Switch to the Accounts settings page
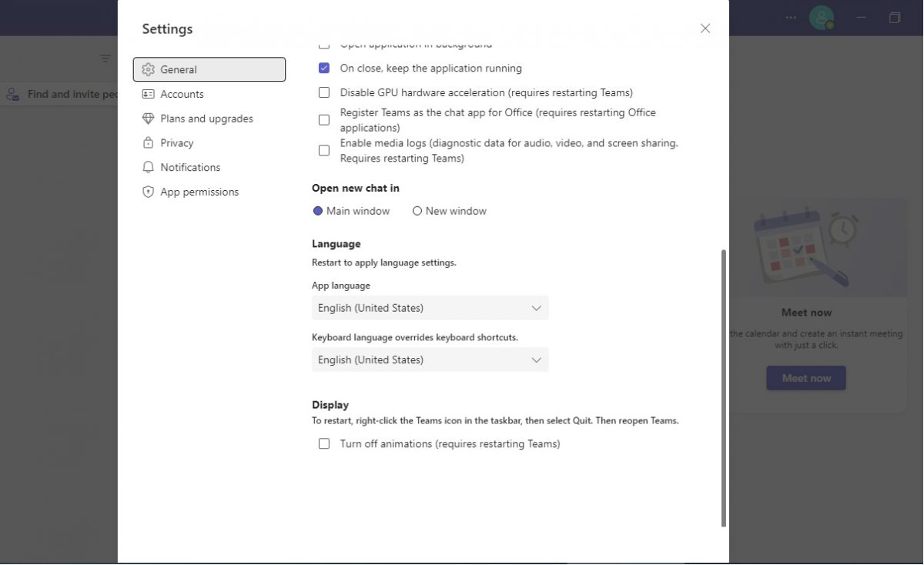Screen dimensions: 924x565 [x=182, y=94]
